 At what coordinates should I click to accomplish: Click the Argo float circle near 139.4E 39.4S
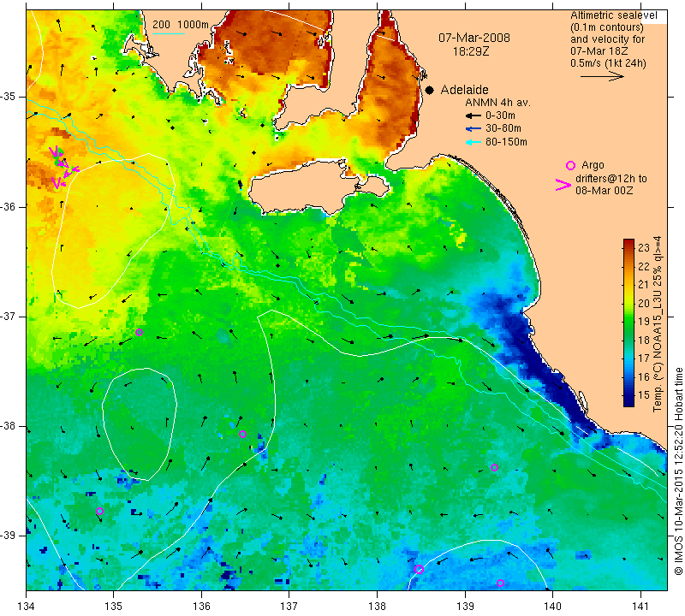tap(501, 583)
